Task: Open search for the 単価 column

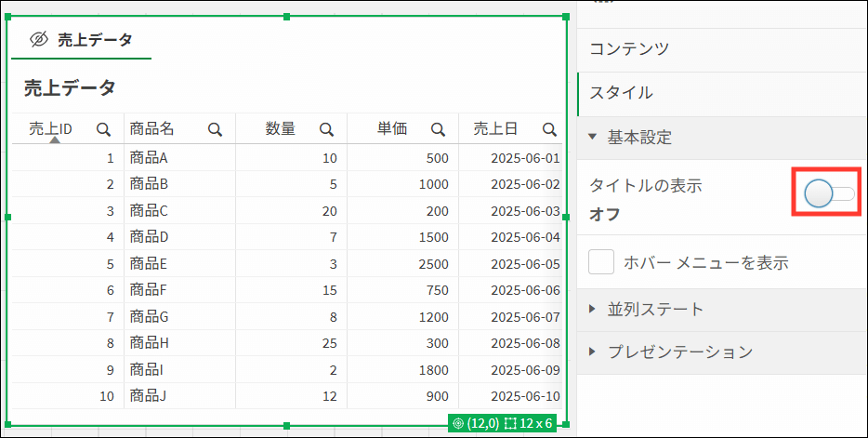Action: click(x=438, y=129)
